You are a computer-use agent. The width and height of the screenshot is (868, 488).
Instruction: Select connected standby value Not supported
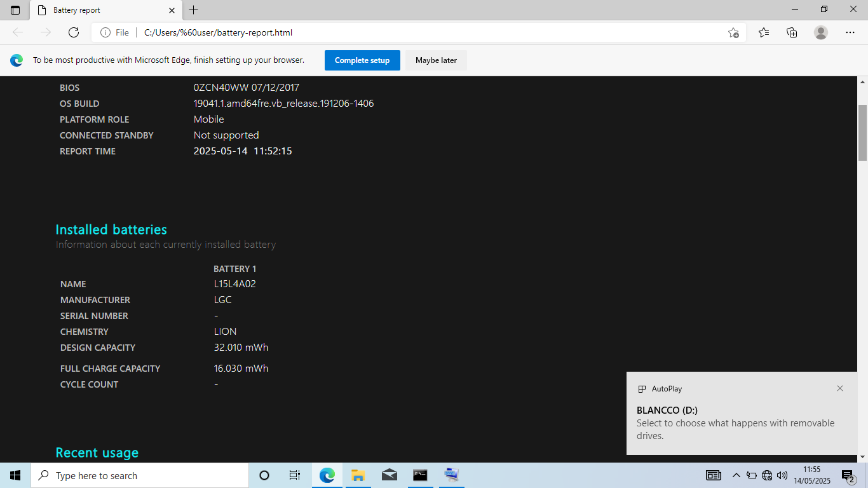(x=226, y=135)
